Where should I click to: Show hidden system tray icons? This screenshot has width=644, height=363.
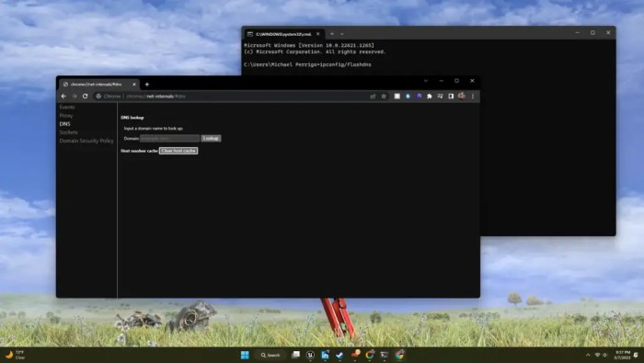[x=588, y=355]
